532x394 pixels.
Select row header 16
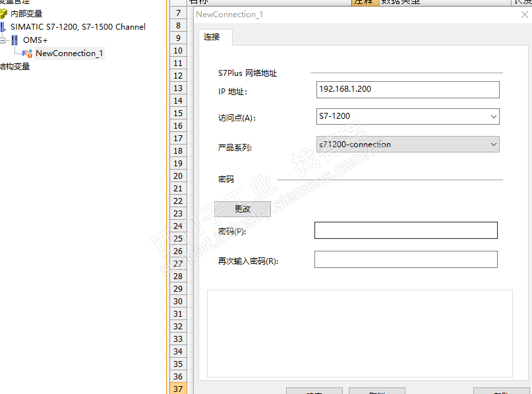point(178,126)
